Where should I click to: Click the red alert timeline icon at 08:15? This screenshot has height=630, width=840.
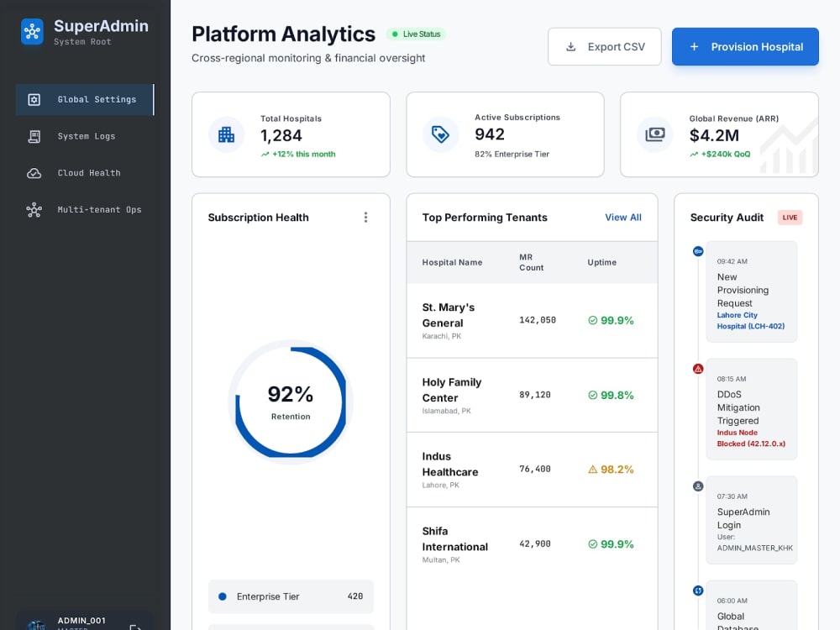(698, 369)
